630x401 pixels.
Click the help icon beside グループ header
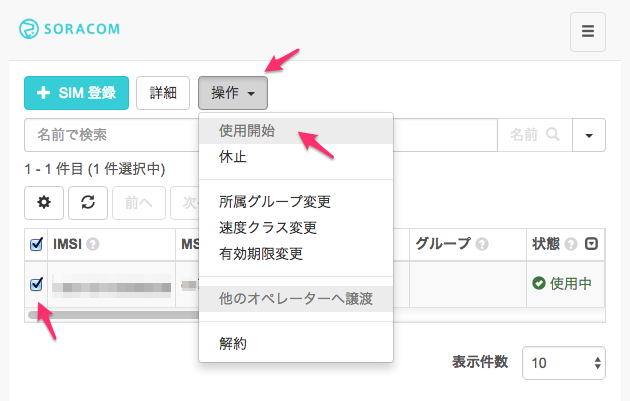click(x=482, y=244)
